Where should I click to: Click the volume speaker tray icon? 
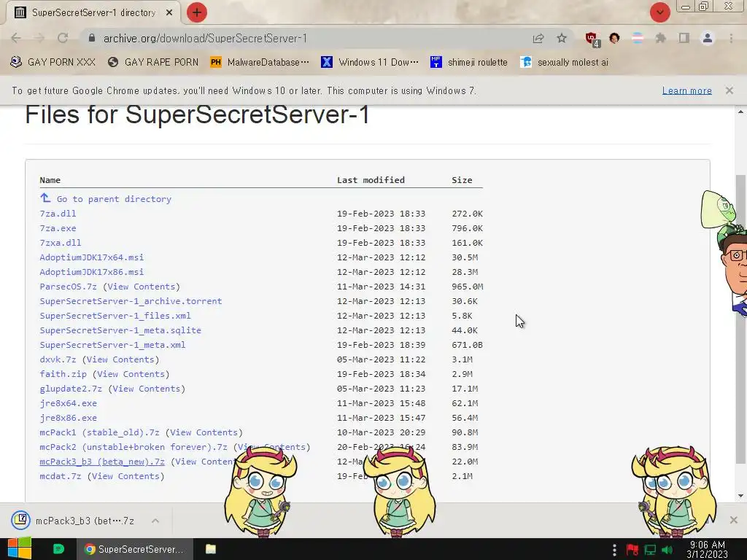667,550
